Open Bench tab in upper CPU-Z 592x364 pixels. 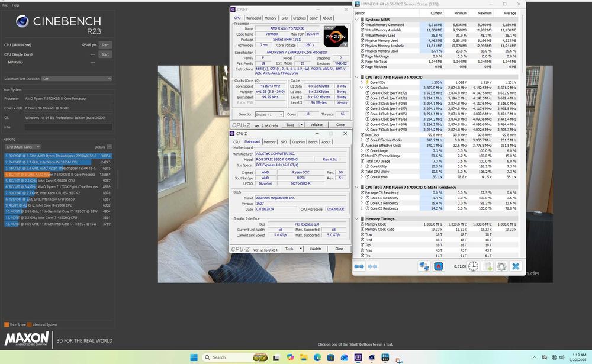314,18
